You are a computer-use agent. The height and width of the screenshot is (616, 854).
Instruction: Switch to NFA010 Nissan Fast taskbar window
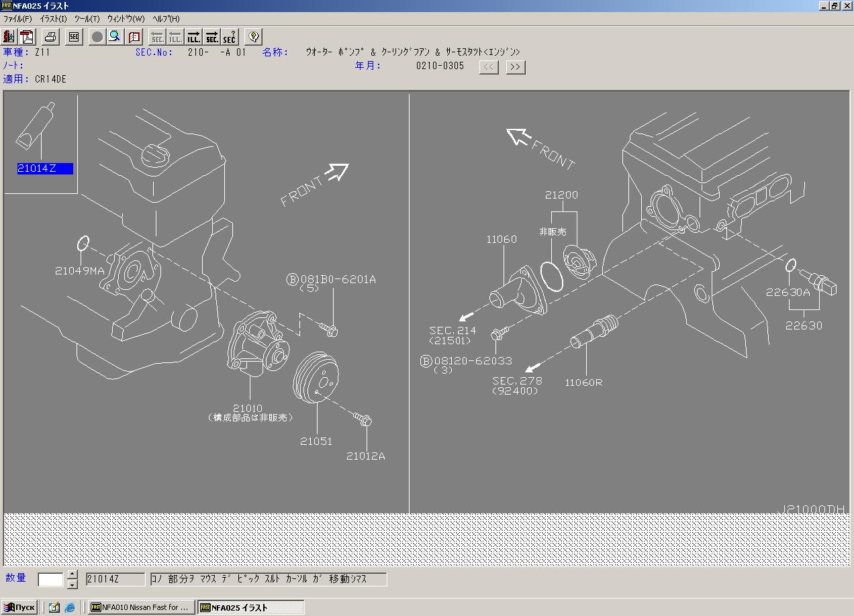tap(142, 607)
